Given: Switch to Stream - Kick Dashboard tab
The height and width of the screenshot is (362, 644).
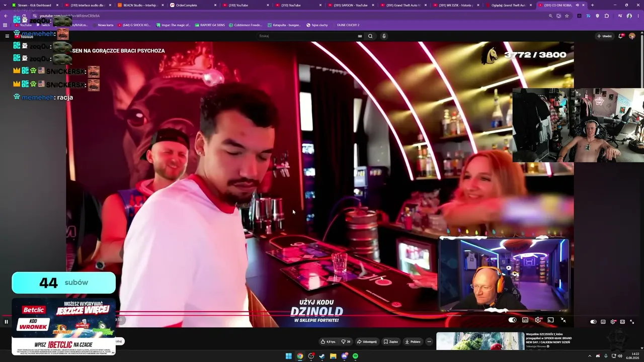Looking at the screenshot, I should tap(34, 5).
